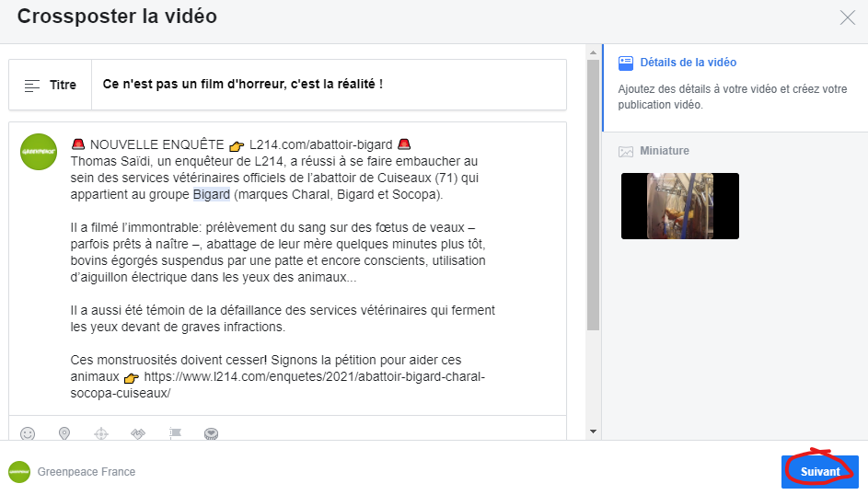Click the emoji feeling smiley icon
868x495 pixels.
click(x=28, y=433)
